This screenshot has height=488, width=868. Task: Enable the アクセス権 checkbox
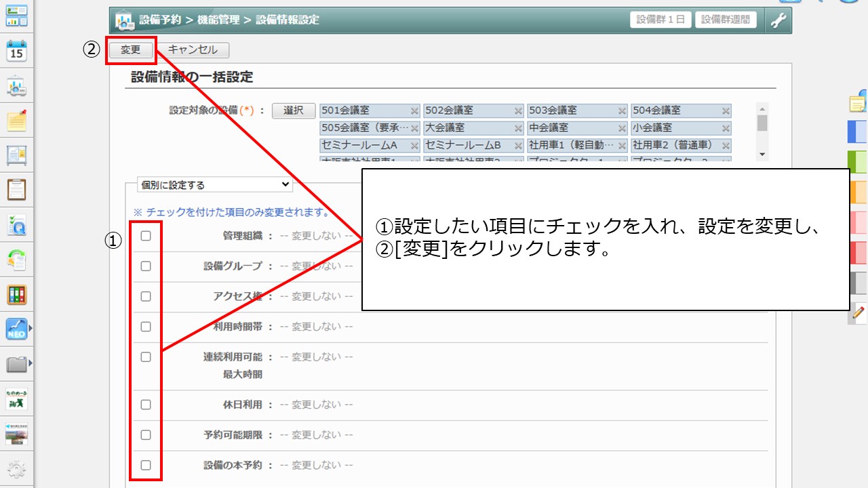pos(146,296)
